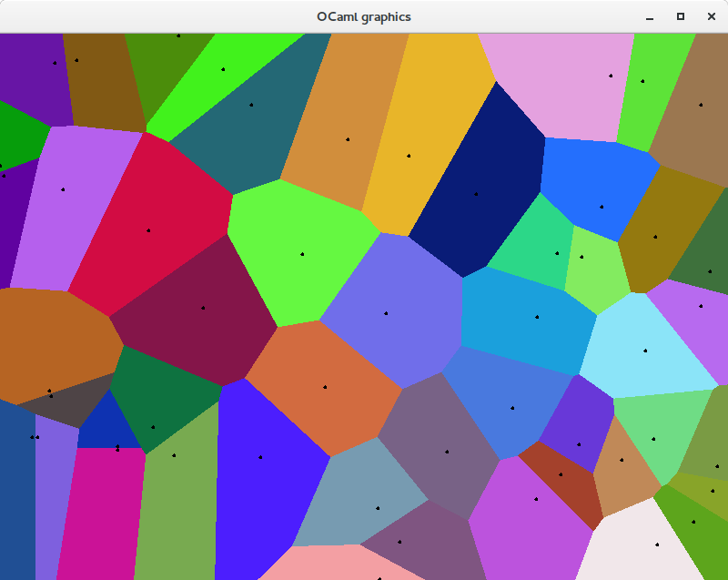Viewport: 728px width, 580px height.
Task: Select the terracotta orange cell in center
Action: (x=325, y=388)
